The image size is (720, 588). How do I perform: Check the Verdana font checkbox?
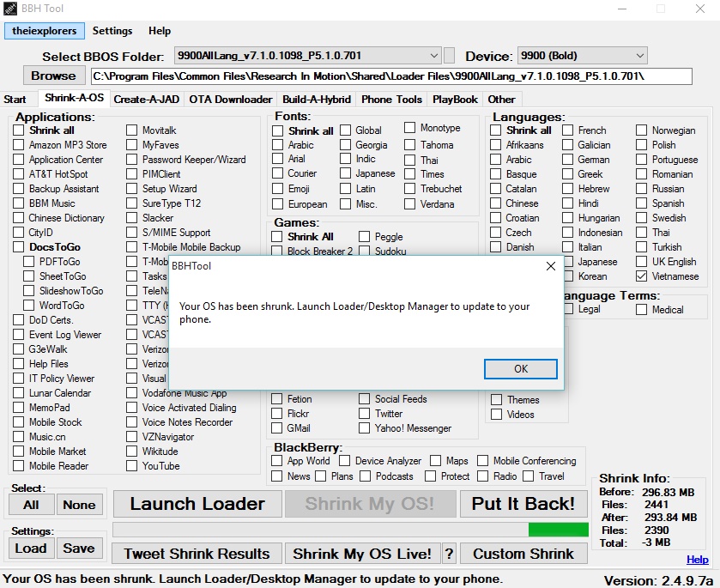coord(409,204)
